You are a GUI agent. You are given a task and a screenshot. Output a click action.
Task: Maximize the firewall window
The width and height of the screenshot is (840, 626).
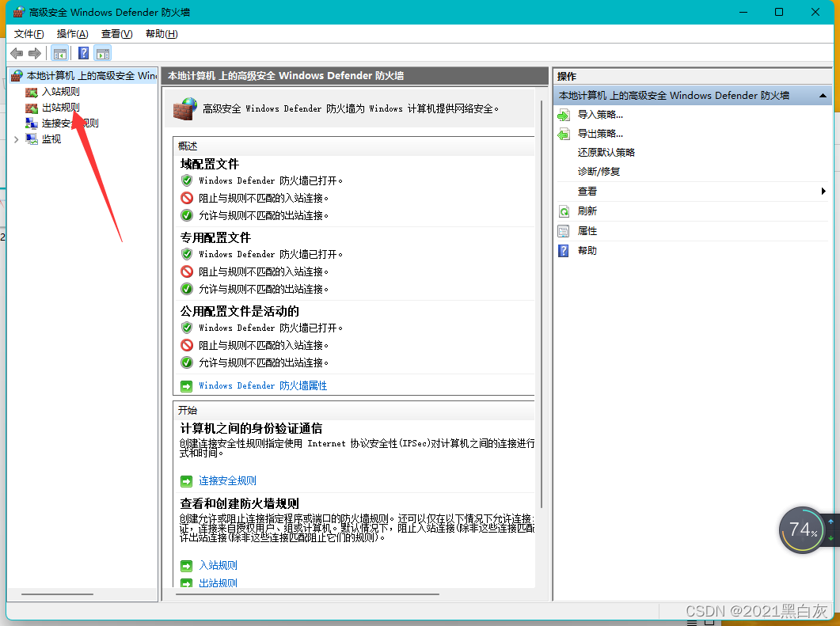(779, 12)
